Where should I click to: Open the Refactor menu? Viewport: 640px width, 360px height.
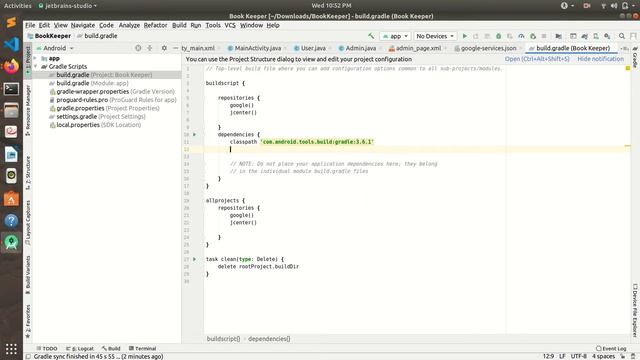[x=156, y=25]
